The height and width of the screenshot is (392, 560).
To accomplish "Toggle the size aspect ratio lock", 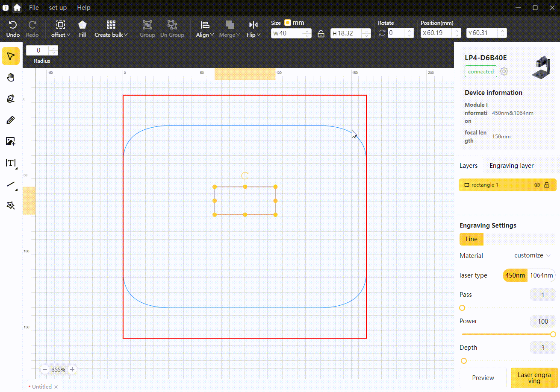I will point(321,33).
